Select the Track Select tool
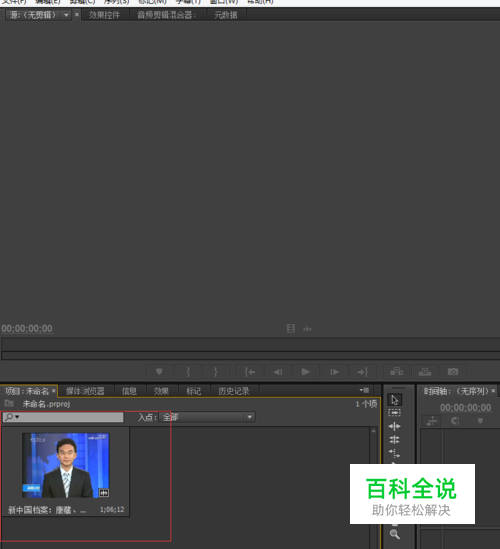Image resolution: width=500 pixels, height=549 pixels. (x=395, y=413)
